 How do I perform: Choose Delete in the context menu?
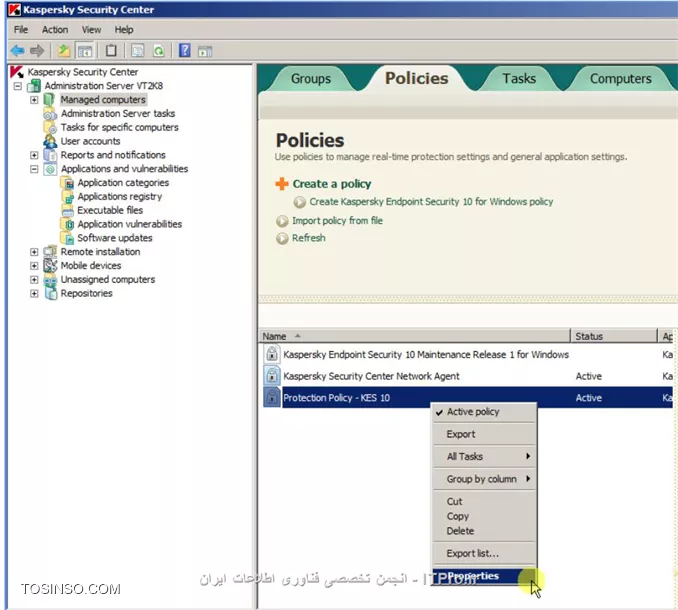coord(485,531)
